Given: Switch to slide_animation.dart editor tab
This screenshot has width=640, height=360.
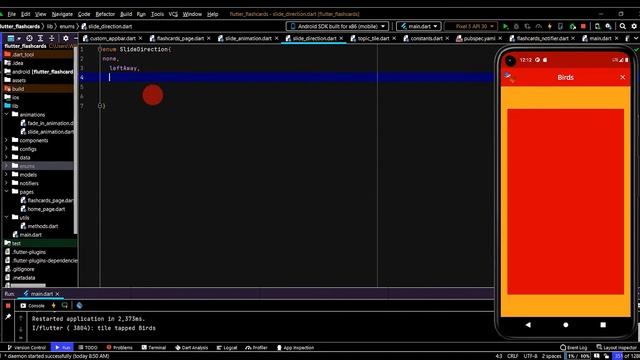Looking at the screenshot, I should pos(248,38).
